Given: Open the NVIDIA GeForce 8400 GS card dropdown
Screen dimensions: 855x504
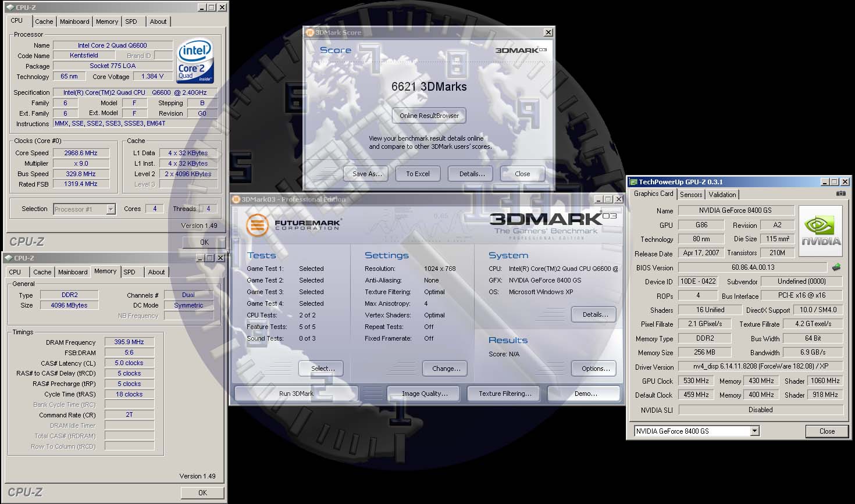Looking at the screenshot, I should tap(754, 431).
